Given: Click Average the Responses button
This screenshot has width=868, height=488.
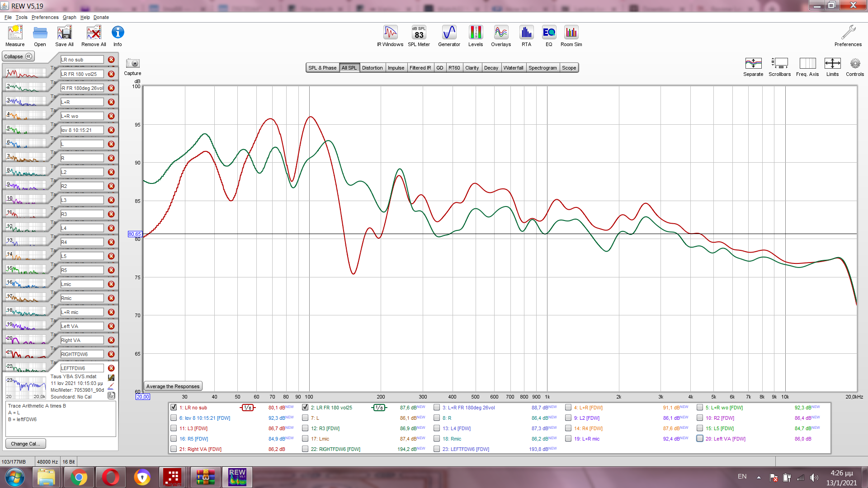Looking at the screenshot, I should (173, 386).
